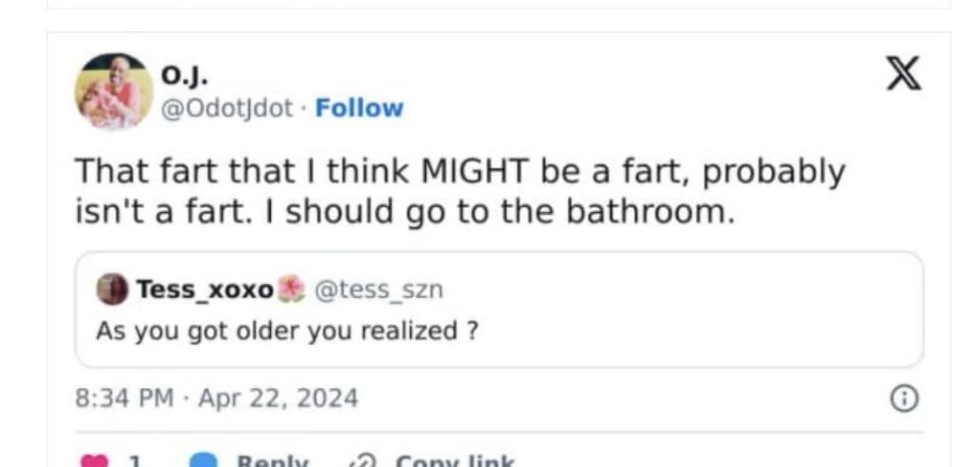The width and height of the screenshot is (980, 467).
Task: Click the X logo icon
Action: coord(904,74)
